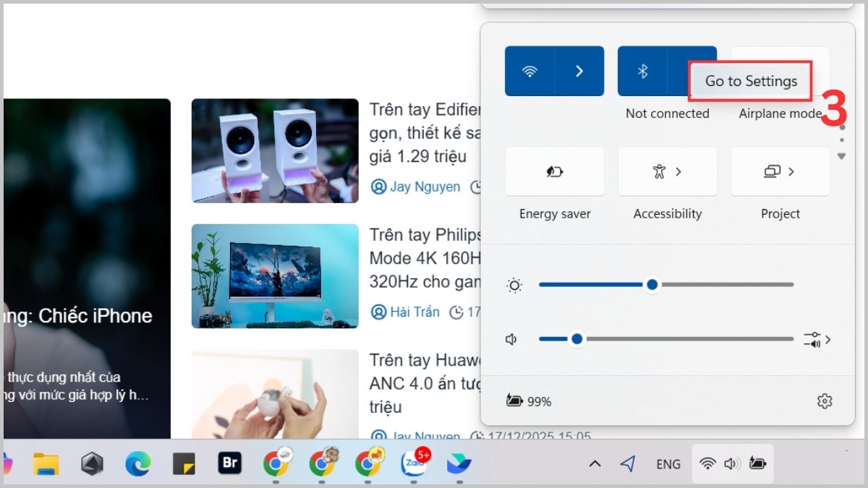Viewport: 868px width, 488px height.
Task: Turn on Energy saver
Action: [554, 172]
